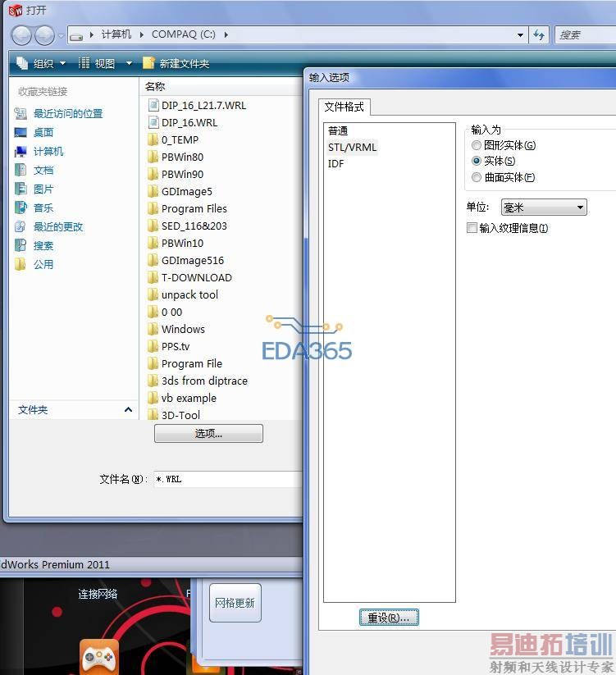Select IDF in file format list
The height and width of the screenshot is (675, 616).
[335, 163]
